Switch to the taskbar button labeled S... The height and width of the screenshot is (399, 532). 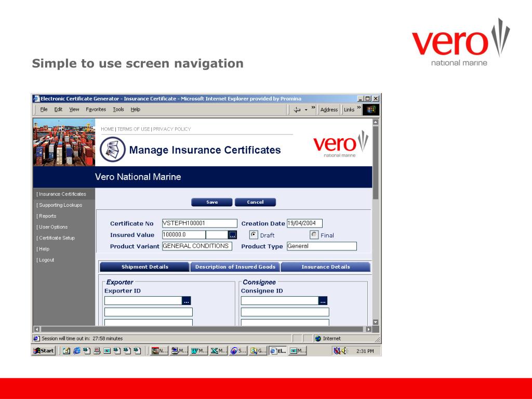click(x=238, y=351)
